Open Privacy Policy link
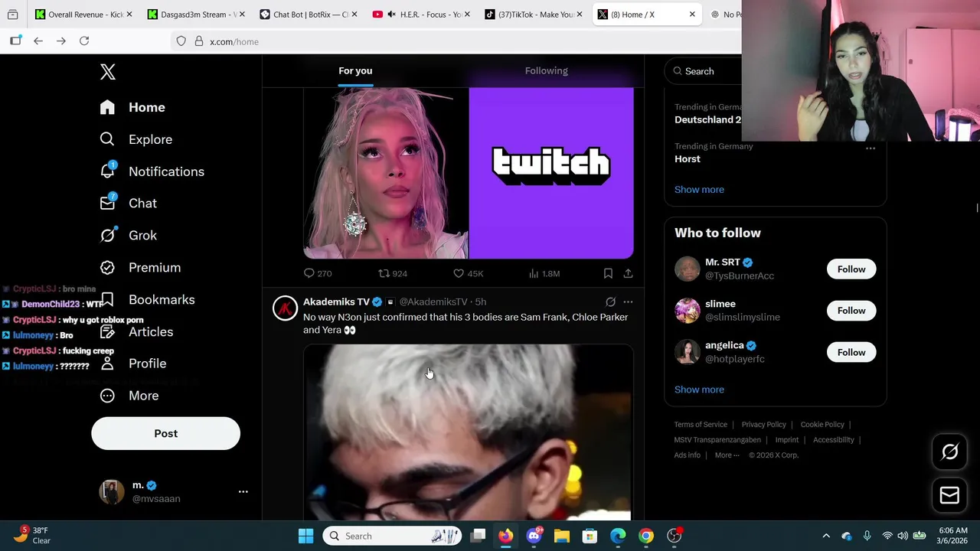Viewport: 980px width, 551px height. [763, 425]
